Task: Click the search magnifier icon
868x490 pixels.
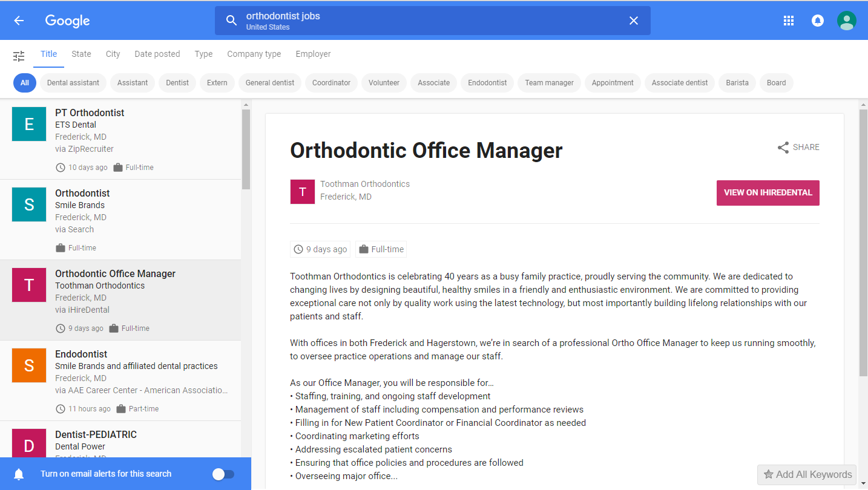Action: (x=231, y=21)
